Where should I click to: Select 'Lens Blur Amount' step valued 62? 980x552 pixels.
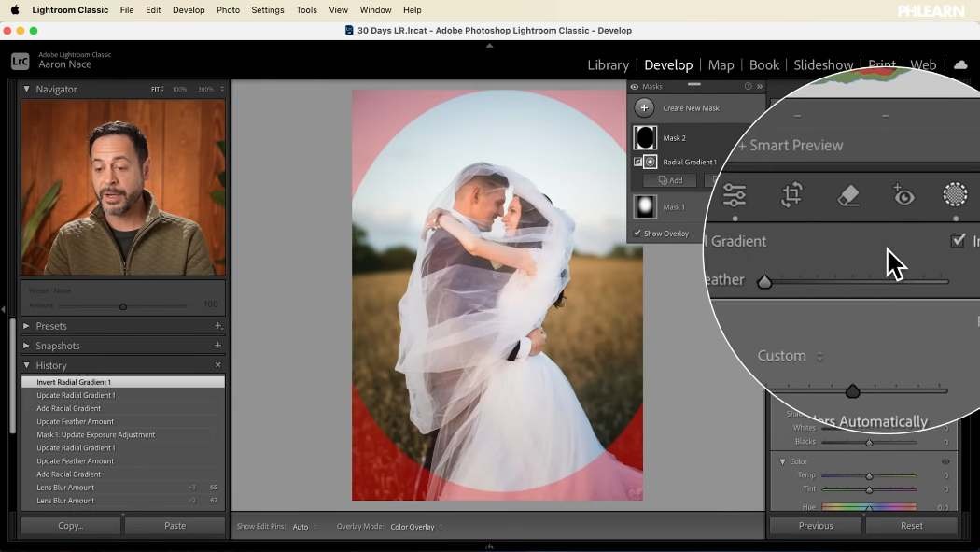(x=123, y=500)
